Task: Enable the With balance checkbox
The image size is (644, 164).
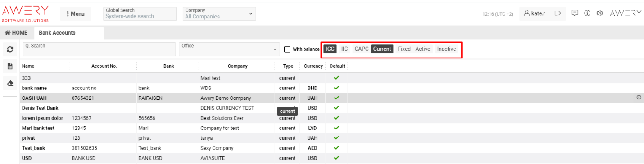Action: 287,49
